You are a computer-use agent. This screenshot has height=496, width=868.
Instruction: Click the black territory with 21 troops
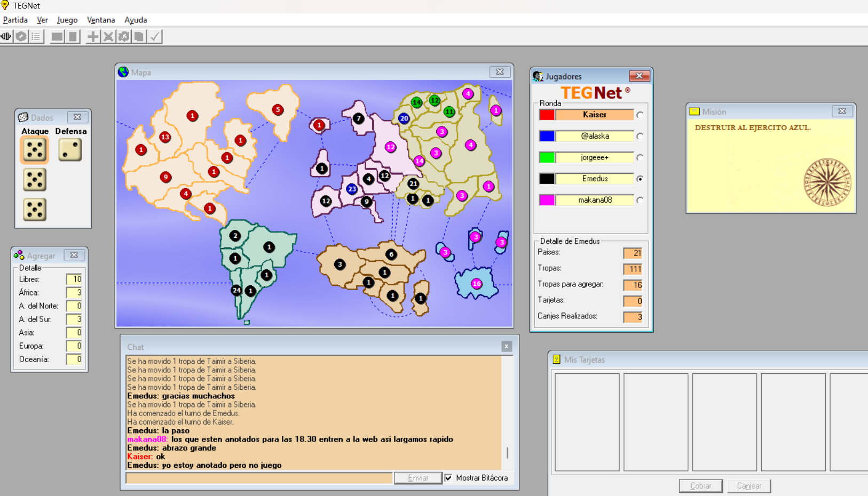coord(413,183)
